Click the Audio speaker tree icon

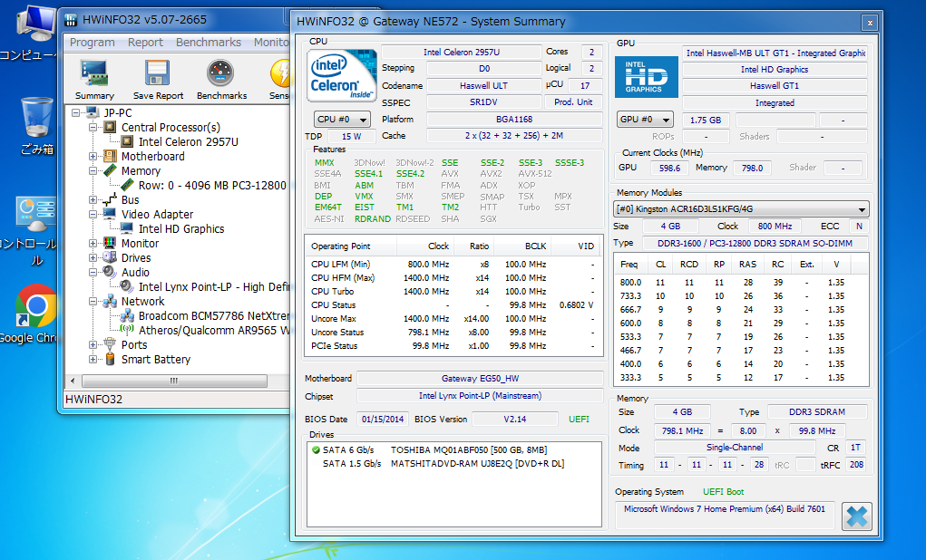[x=110, y=272]
